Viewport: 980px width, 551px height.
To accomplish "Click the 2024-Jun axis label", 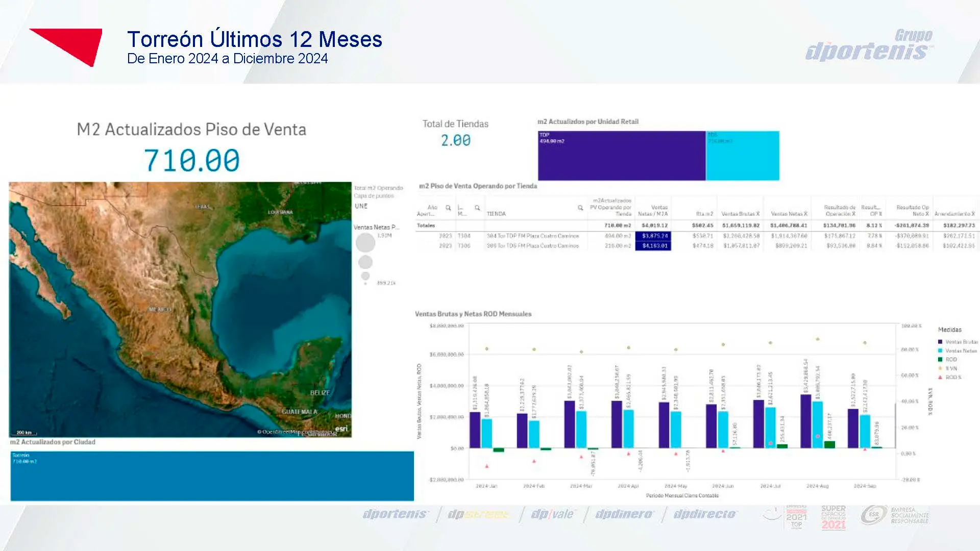I will [722, 486].
